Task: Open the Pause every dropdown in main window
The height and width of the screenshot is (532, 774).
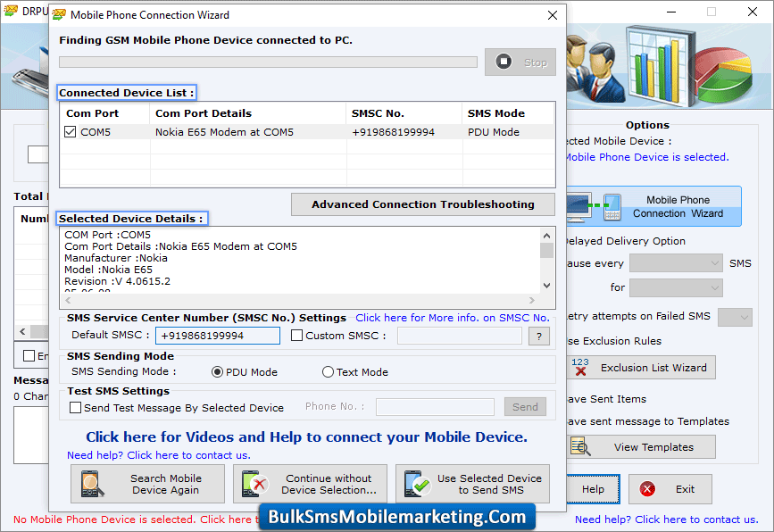Action: [x=676, y=263]
